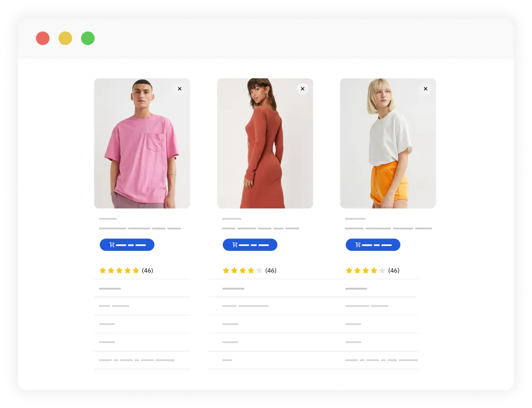Remove the pink t-shirt product card
This screenshot has height=408, width=532.
click(x=180, y=89)
